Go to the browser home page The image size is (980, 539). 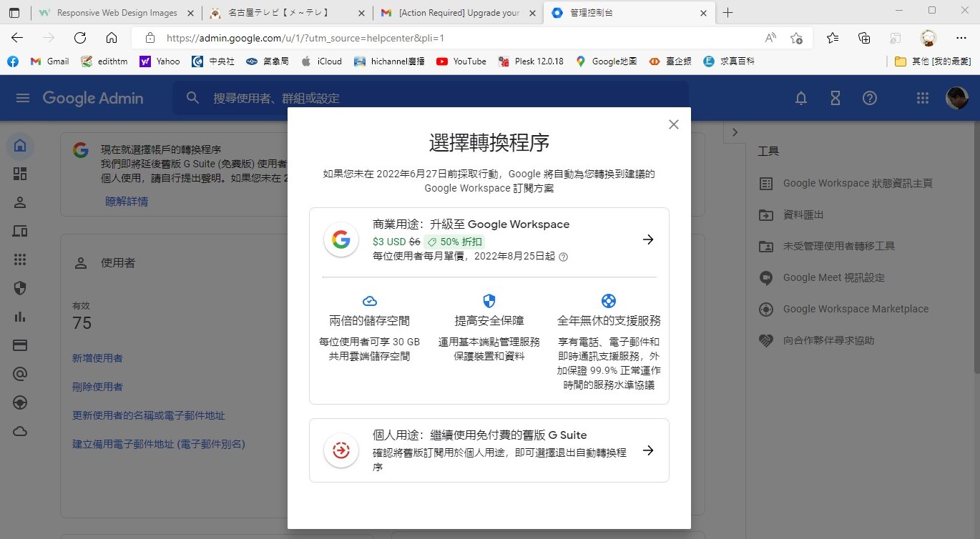(x=112, y=38)
